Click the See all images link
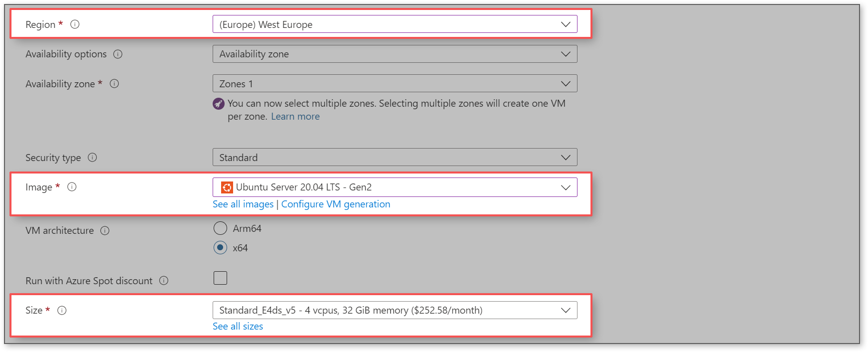 (x=243, y=204)
